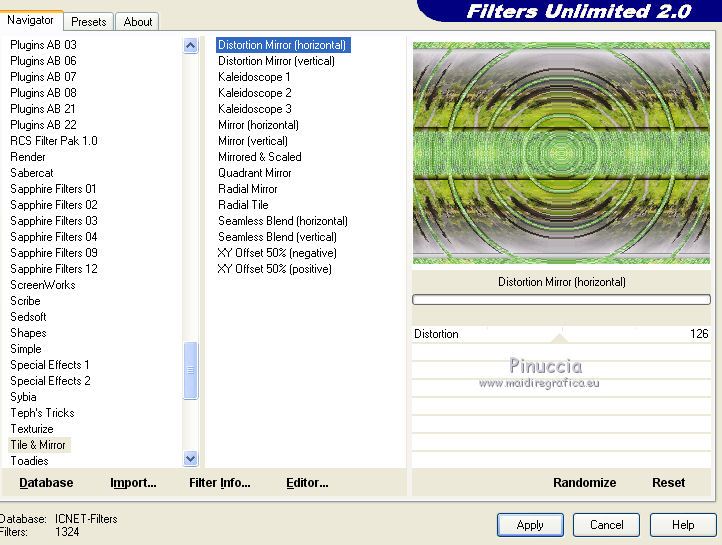The height and width of the screenshot is (545, 722).
Task: Choose the Toadies category
Action: 29,461
